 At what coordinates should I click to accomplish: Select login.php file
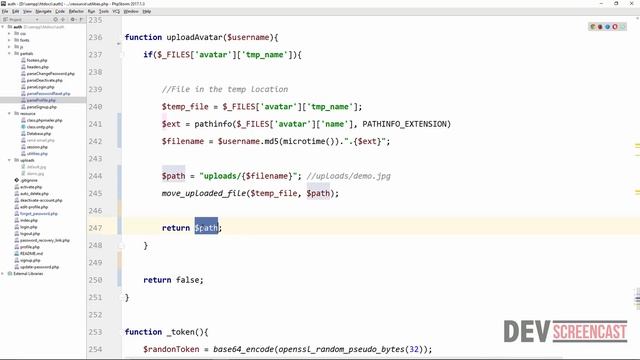click(26, 227)
